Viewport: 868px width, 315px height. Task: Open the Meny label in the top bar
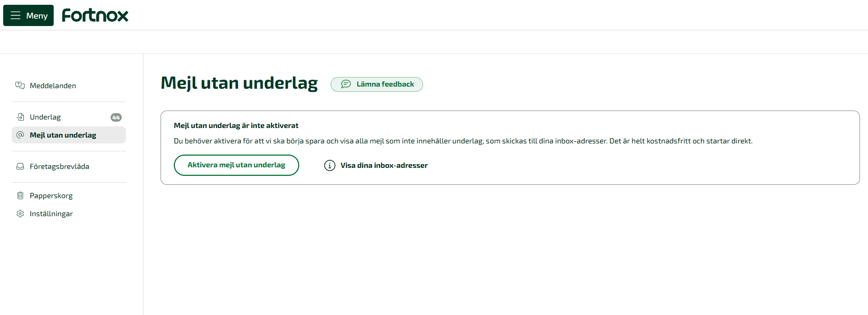tap(37, 15)
